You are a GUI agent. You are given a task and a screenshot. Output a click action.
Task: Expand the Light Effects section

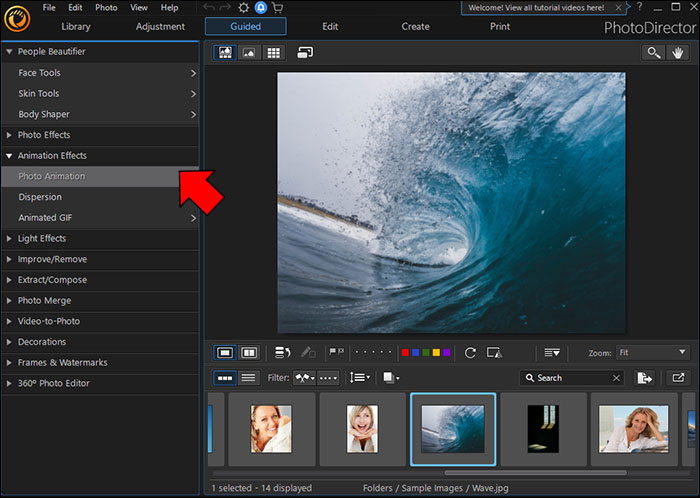[x=100, y=238]
